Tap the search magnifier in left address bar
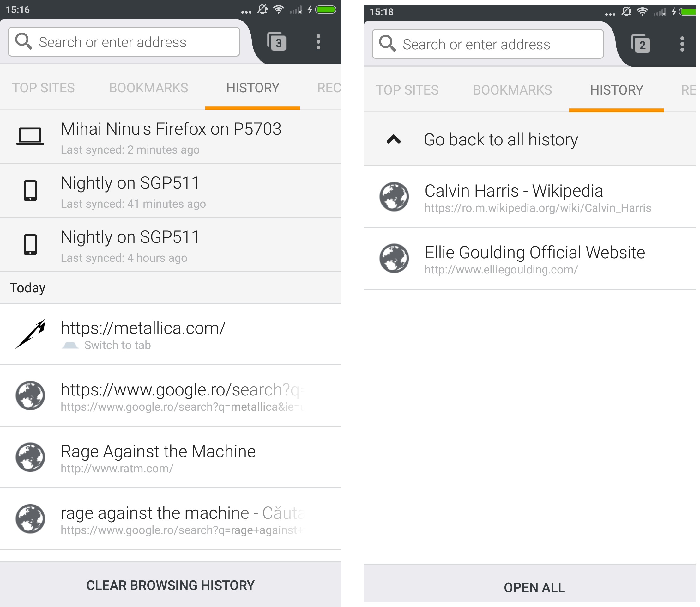The height and width of the screenshot is (607, 700). pos(24,41)
